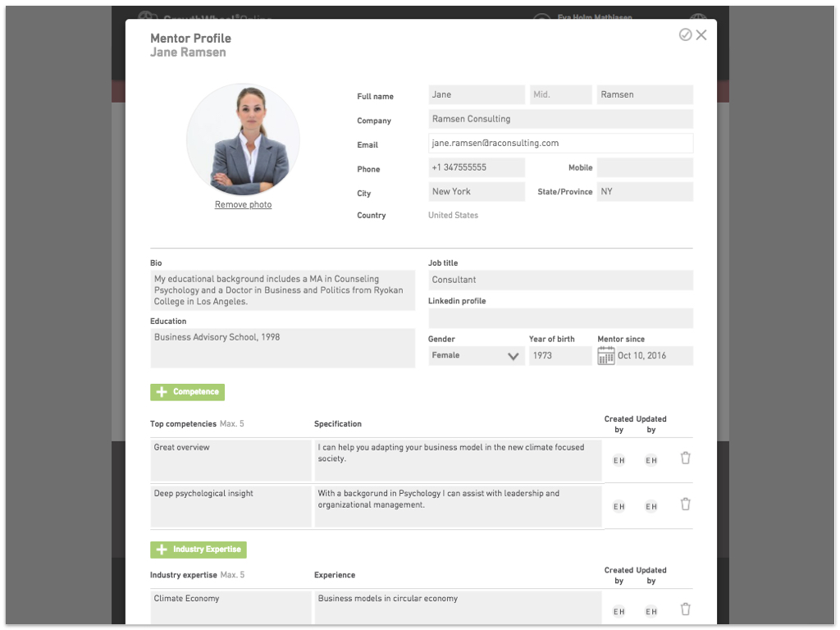Click Updated by EH badge for Climate Economy
This screenshot has height=630, width=840.
pos(651,611)
